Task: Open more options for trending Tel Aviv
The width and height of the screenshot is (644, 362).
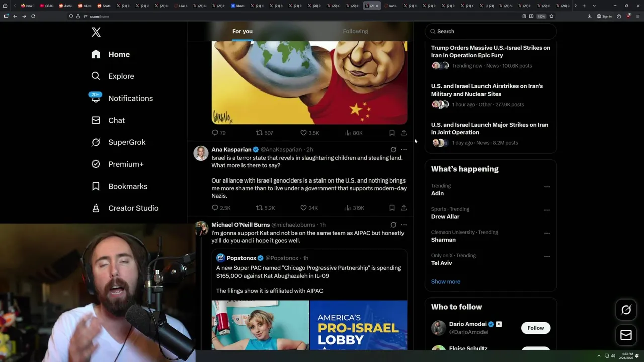Action: (x=547, y=256)
